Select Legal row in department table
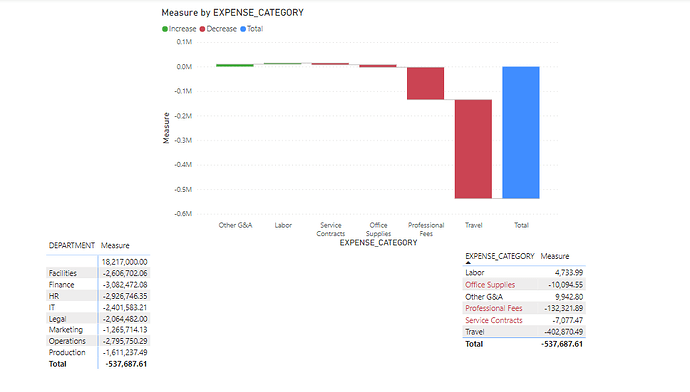This screenshot has height=392, width=690. tap(98, 319)
